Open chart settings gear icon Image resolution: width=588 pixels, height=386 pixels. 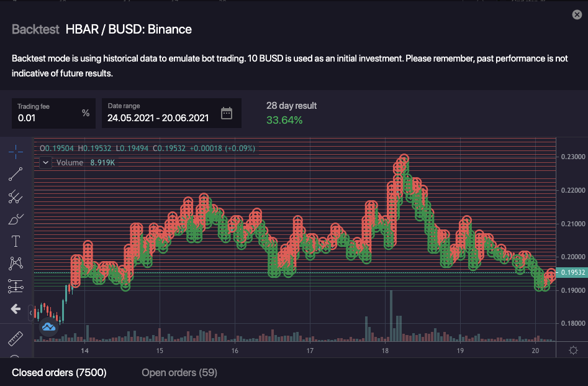573,350
